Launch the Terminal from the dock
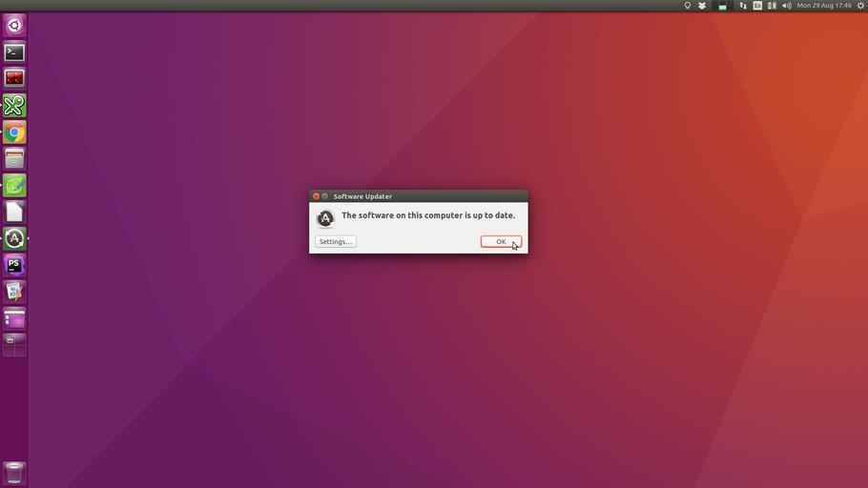 point(14,52)
